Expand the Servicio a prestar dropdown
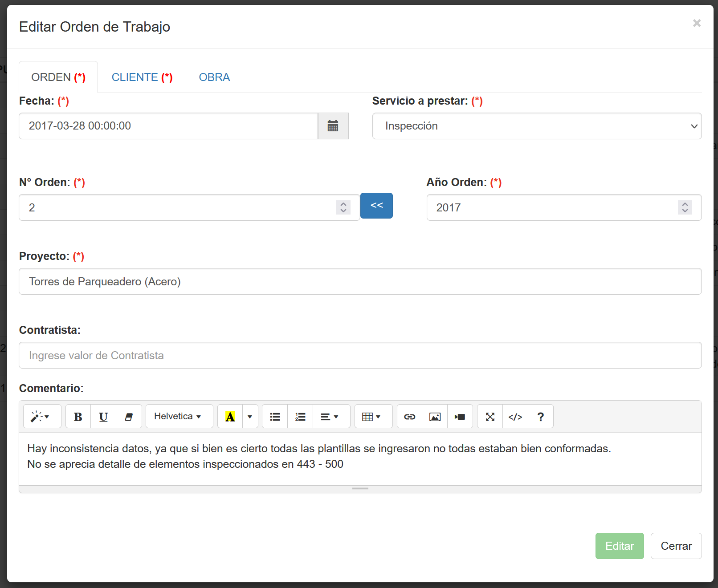Screen dimensions: 718x588 pyautogui.click(x=537, y=126)
